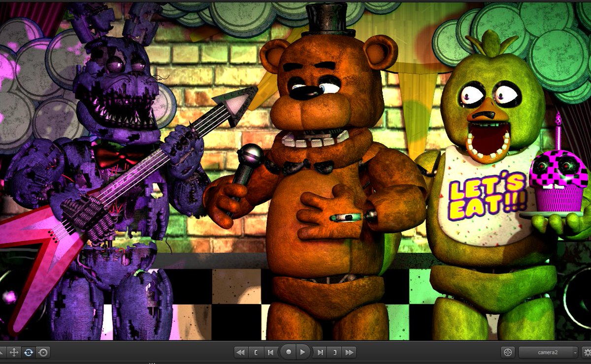Select the Rotate manipulator tool
This screenshot has width=591, height=364.
point(29,352)
